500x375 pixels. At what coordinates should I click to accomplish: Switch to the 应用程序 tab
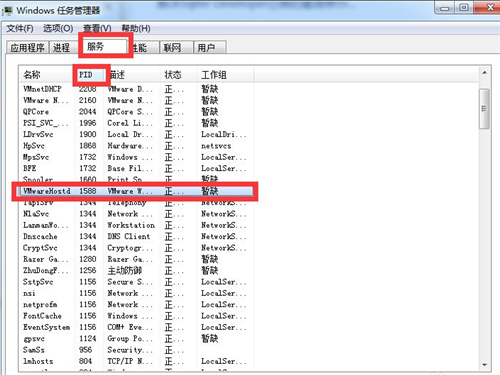[x=27, y=48]
